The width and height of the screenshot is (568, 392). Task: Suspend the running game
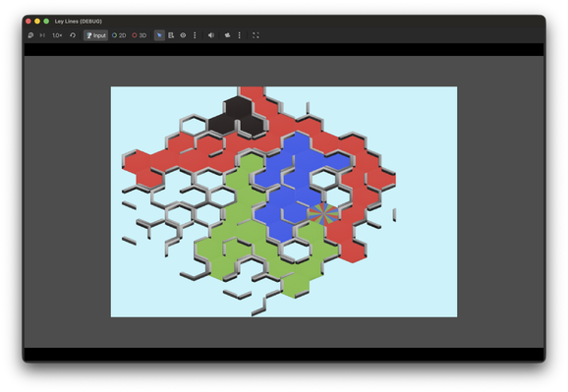30,35
